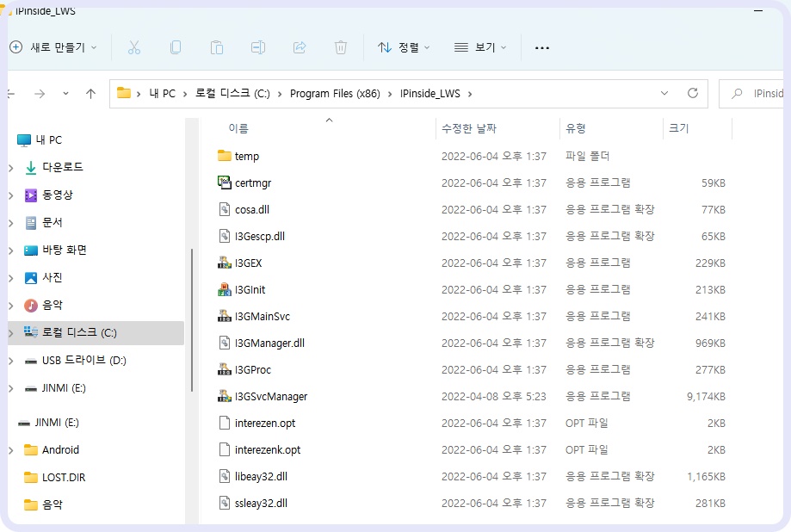Viewport: 791px width, 532px height.
Task: Open the 정렬 sort dropdown
Action: [404, 47]
